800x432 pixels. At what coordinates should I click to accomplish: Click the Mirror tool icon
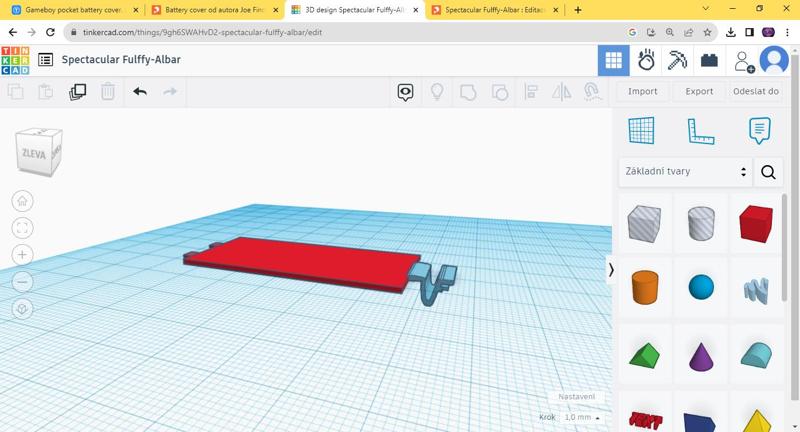pyautogui.click(x=562, y=92)
